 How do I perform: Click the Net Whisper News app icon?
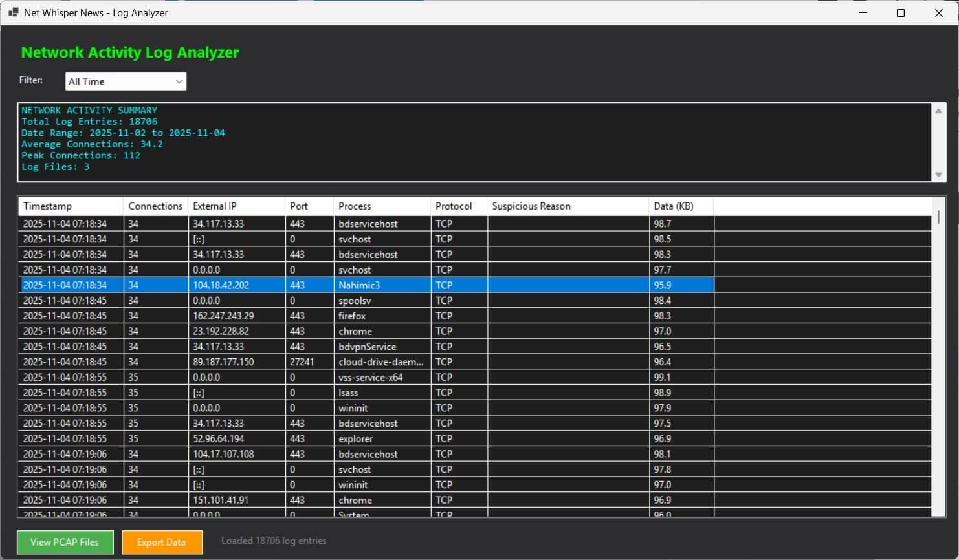tap(13, 12)
